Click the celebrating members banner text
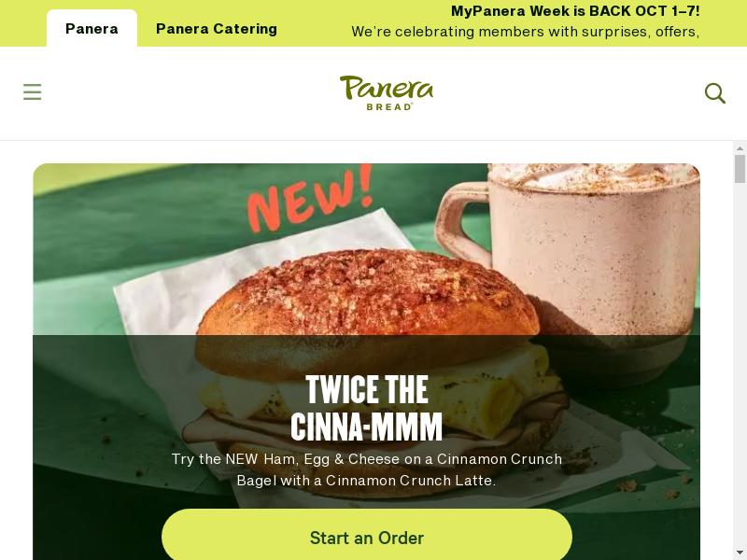 click(525, 32)
